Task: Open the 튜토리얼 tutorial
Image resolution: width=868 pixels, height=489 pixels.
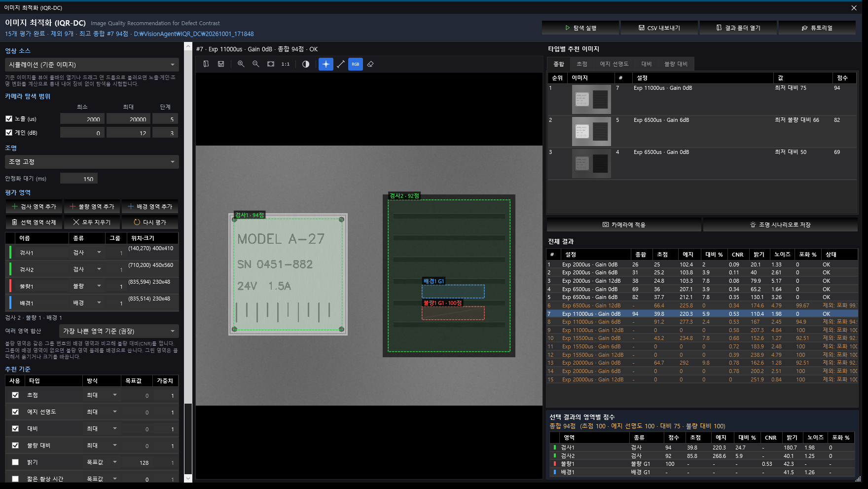Action: pyautogui.click(x=817, y=28)
